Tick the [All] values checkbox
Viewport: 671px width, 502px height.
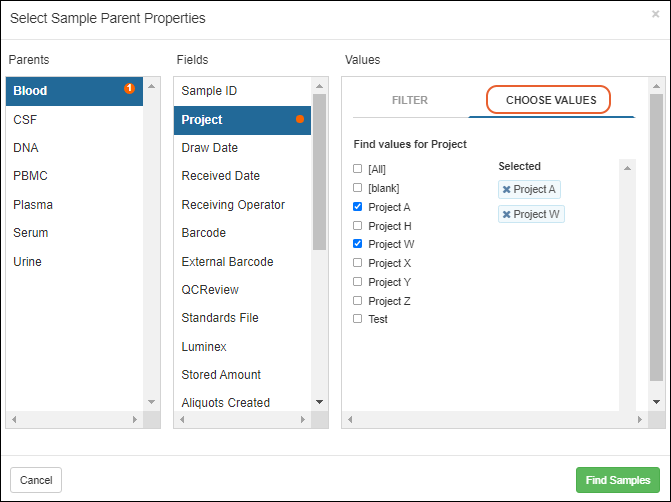pyautogui.click(x=358, y=169)
